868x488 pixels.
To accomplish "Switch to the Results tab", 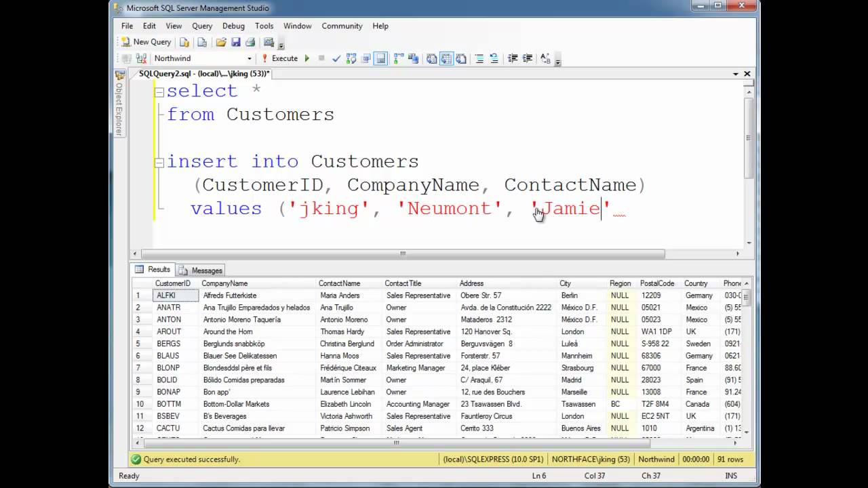I will (153, 270).
